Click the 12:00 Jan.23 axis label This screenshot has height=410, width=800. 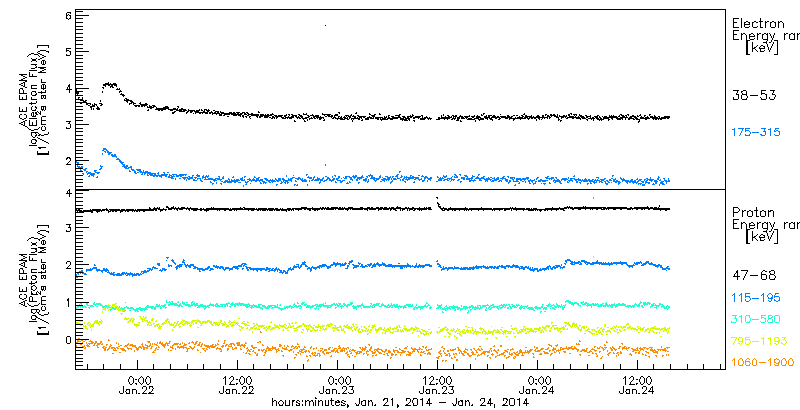[x=437, y=386]
